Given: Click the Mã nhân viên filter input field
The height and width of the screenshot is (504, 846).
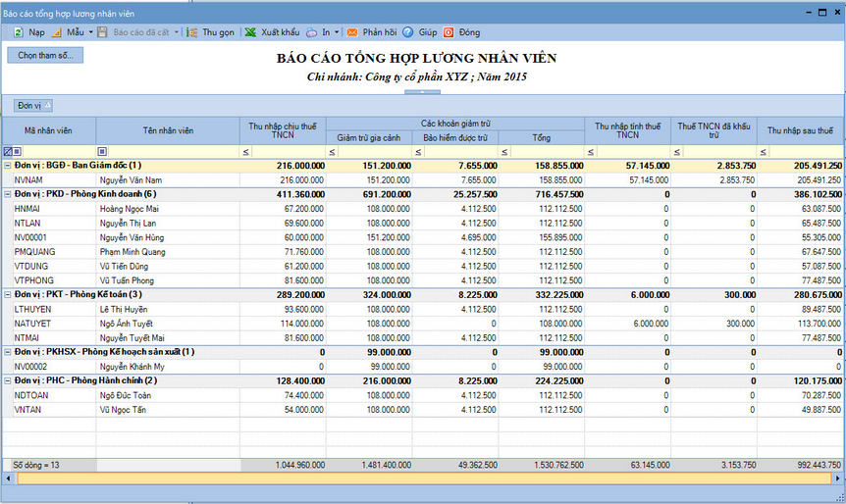Looking at the screenshot, I should point(58,151).
